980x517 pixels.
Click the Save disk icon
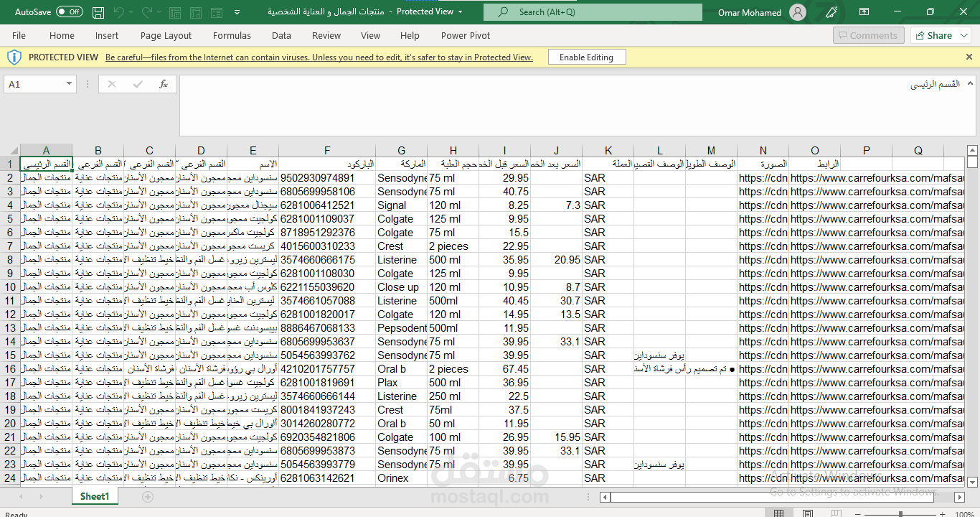click(98, 12)
